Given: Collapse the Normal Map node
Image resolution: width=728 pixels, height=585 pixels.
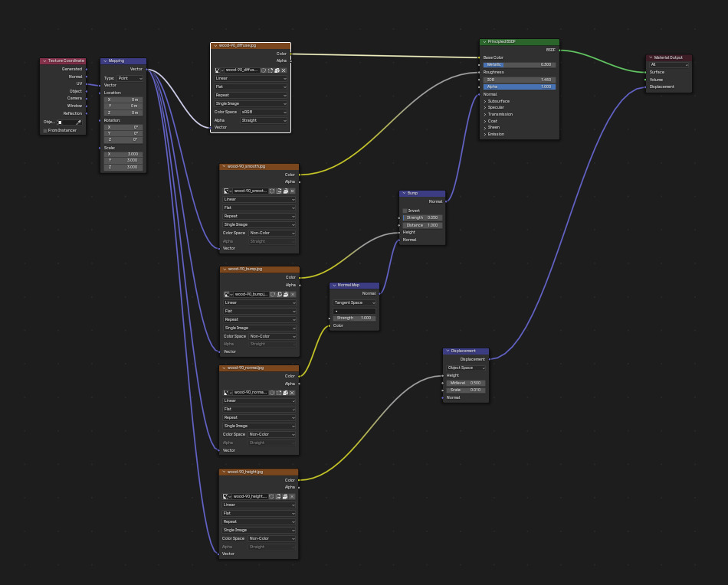Looking at the screenshot, I should [x=334, y=286].
